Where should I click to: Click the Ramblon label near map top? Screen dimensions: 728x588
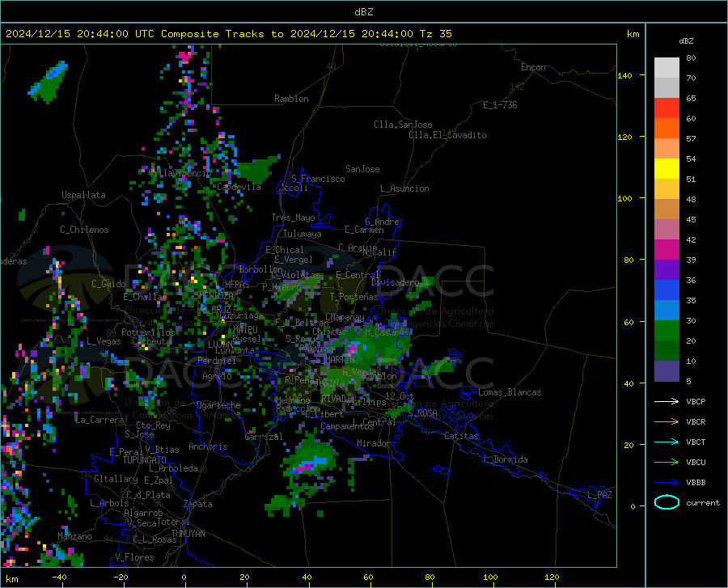(x=291, y=99)
